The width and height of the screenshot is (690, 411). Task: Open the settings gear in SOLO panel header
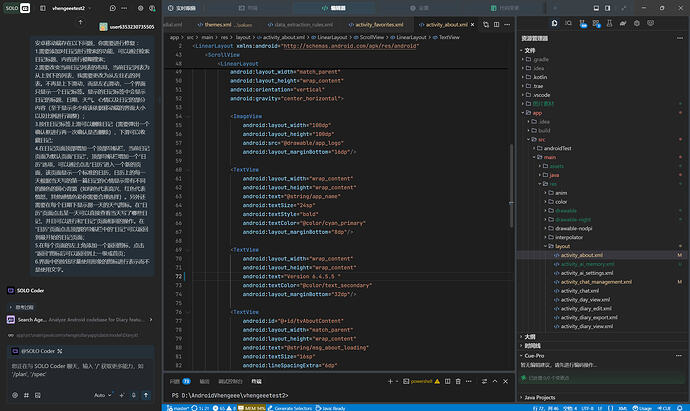140,8
